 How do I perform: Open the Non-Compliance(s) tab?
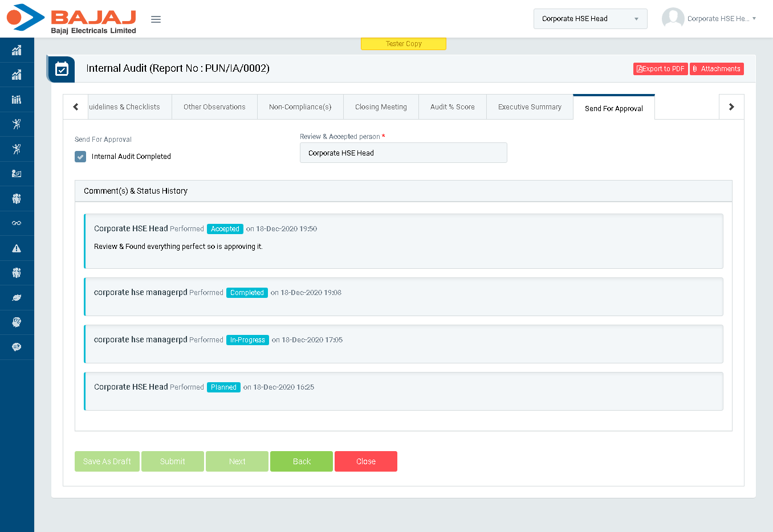click(x=300, y=107)
